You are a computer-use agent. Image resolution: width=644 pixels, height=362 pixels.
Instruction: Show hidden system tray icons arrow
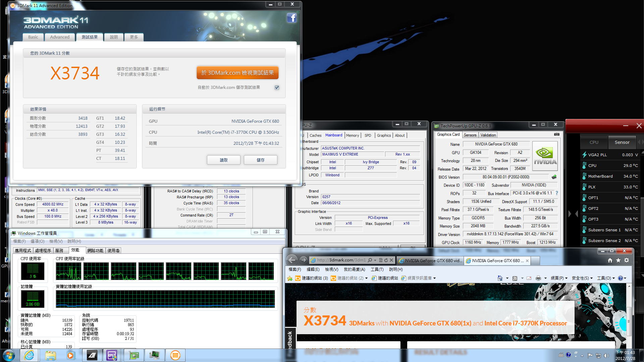coord(582,355)
